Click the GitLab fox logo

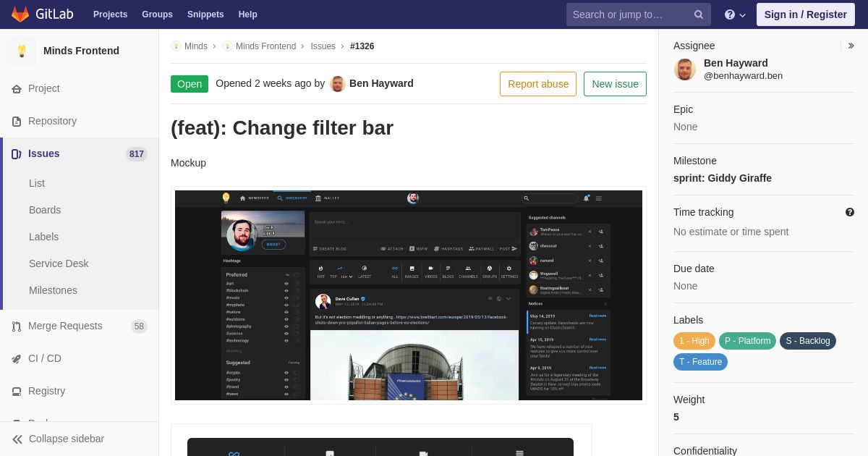click(20, 14)
